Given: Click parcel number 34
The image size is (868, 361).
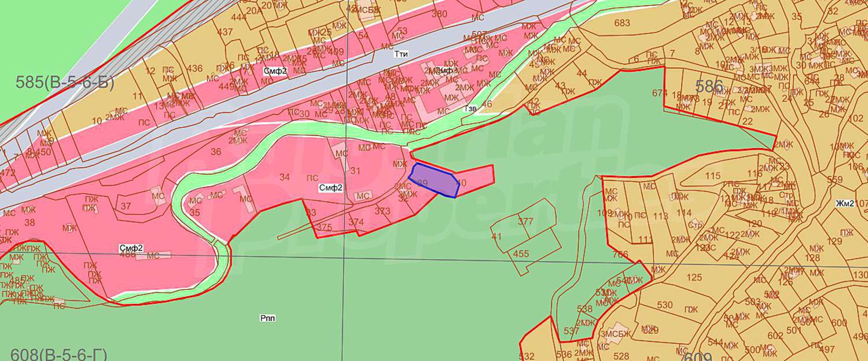Looking at the screenshot, I should [x=284, y=176].
